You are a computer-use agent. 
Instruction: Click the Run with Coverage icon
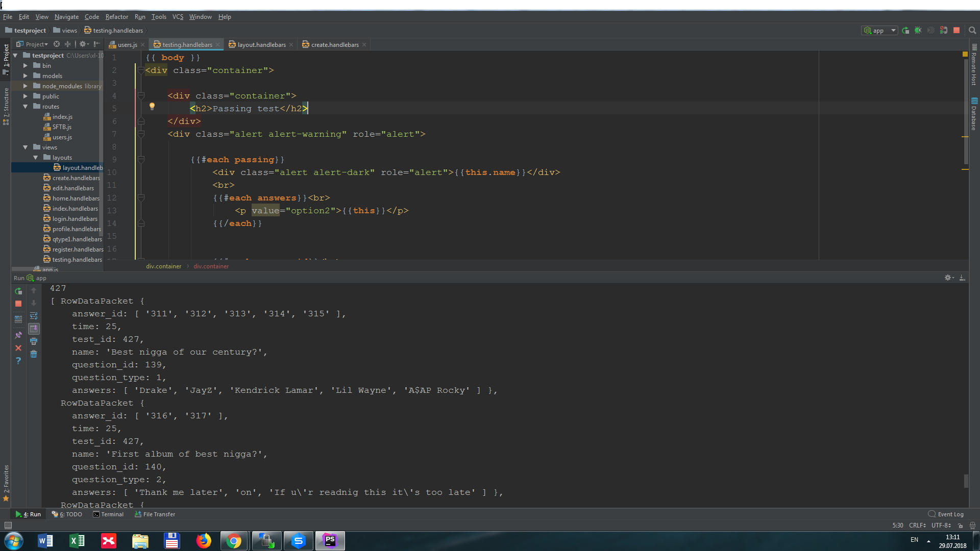pos(931,31)
